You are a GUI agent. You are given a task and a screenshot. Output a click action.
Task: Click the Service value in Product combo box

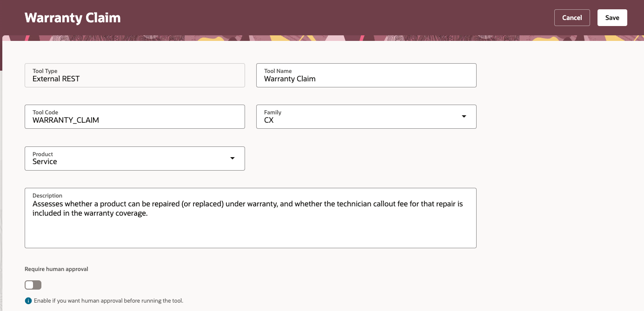(x=45, y=162)
